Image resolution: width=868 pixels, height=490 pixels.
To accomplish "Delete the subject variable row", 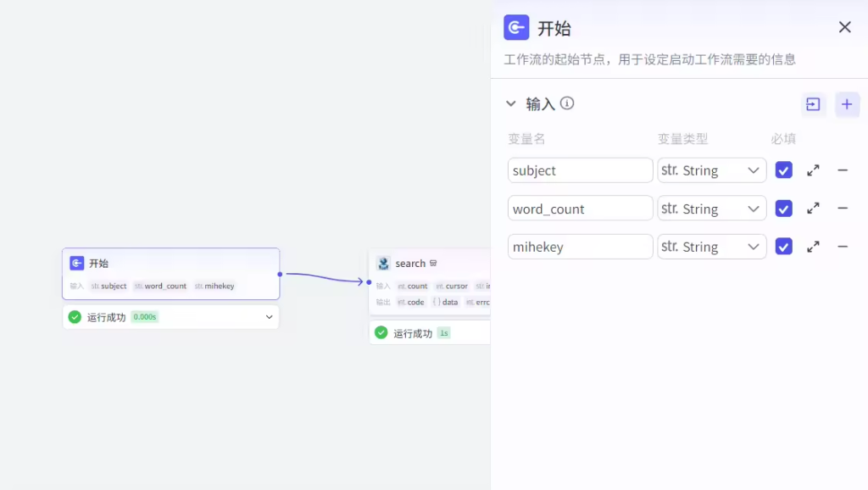I will [843, 170].
